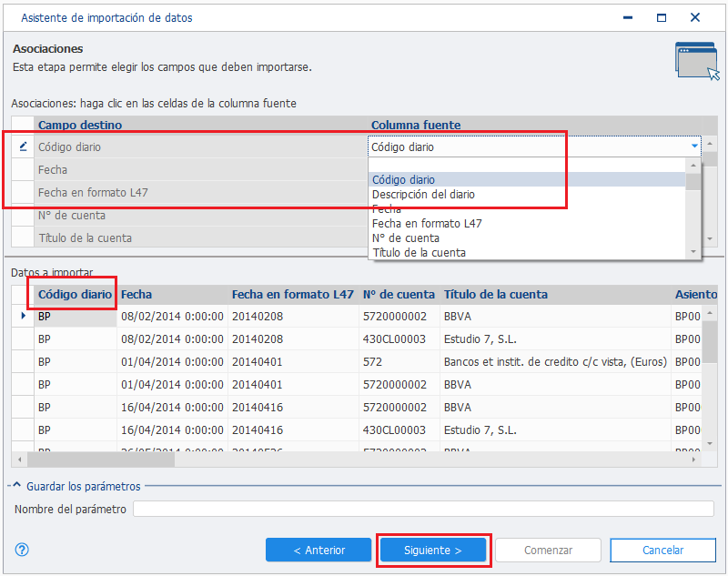The image size is (728, 576).
Task: Click the Bancos et instit. de credito cell
Action: (x=555, y=361)
